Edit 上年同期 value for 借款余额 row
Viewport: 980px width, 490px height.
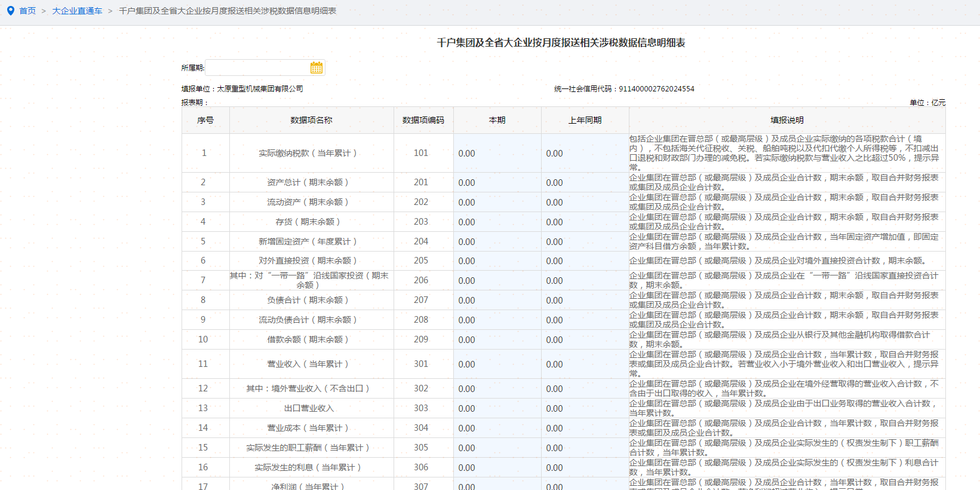[x=585, y=340]
